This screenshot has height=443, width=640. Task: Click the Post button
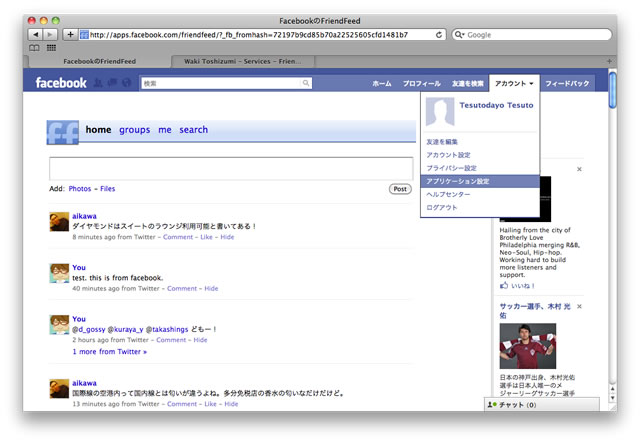point(400,189)
